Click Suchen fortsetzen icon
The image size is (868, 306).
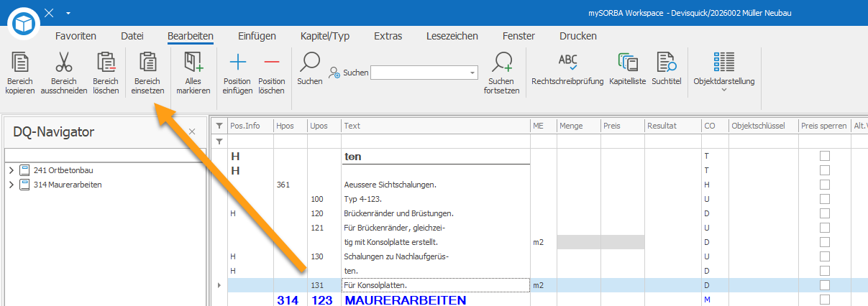pos(501,62)
